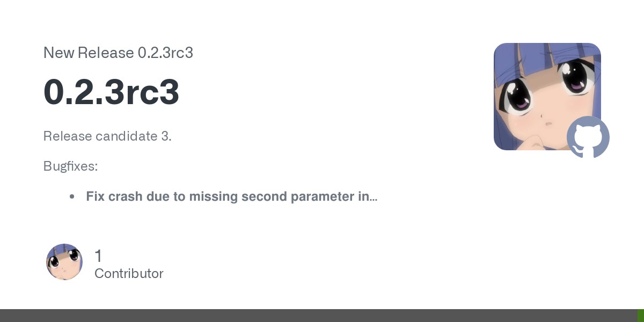Image resolution: width=644 pixels, height=322 pixels.
Task: Click the contributor count "1"
Action: [98, 256]
